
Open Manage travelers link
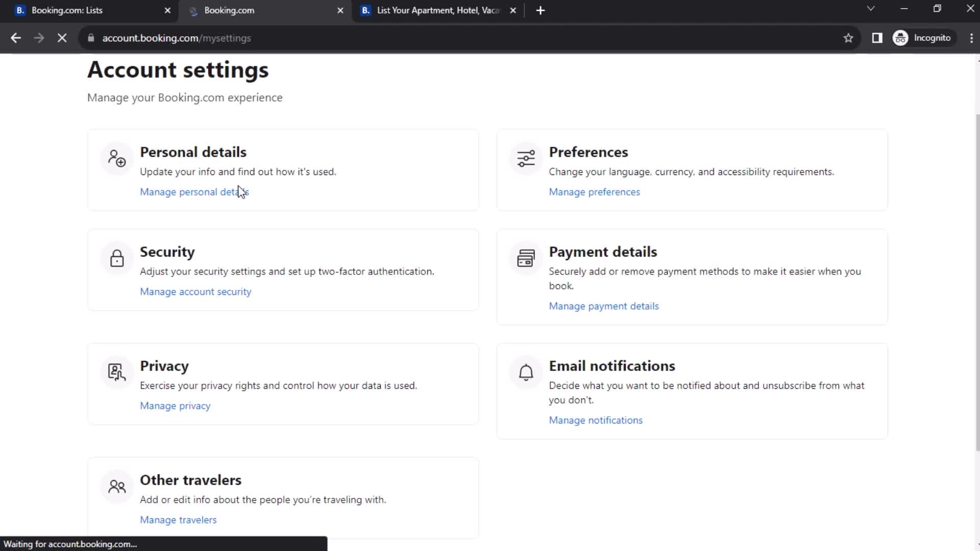pyautogui.click(x=178, y=520)
